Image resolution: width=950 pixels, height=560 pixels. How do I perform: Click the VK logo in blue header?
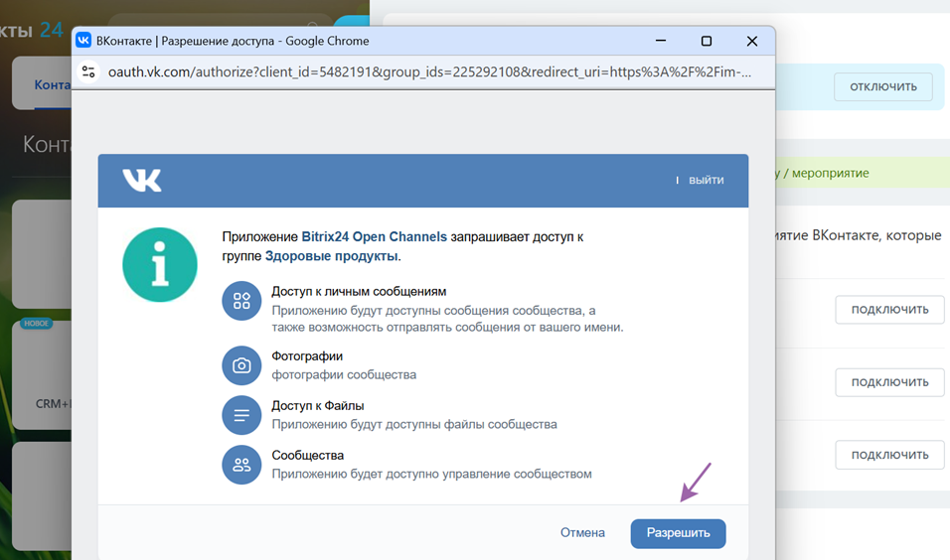tap(142, 181)
